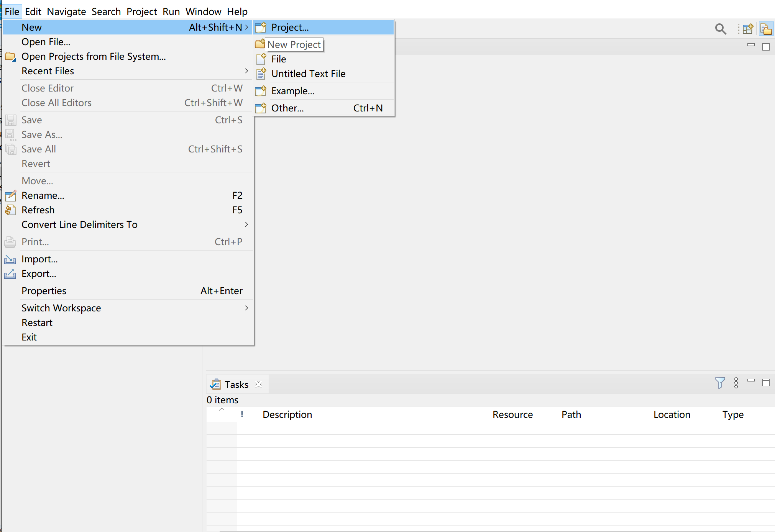775x532 pixels.
Task: Click the Rename pencil icon
Action: click(x=10, y=195)
